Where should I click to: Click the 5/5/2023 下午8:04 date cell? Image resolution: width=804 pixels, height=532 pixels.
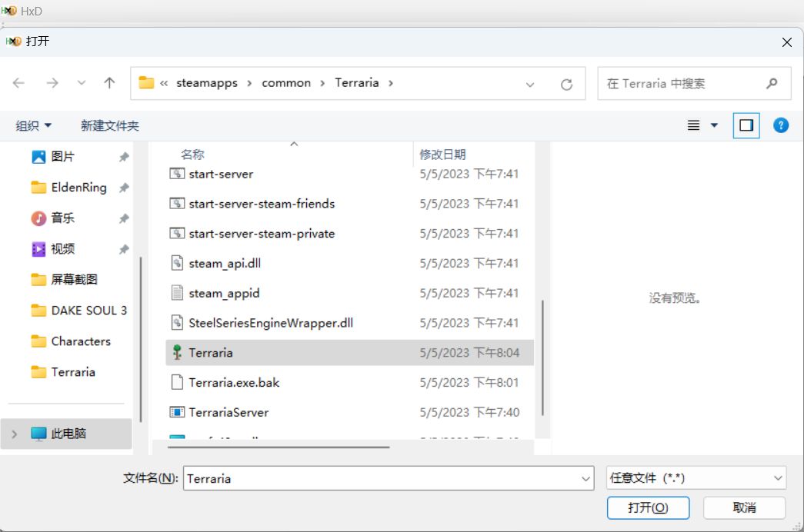click(x=469, y=353)
